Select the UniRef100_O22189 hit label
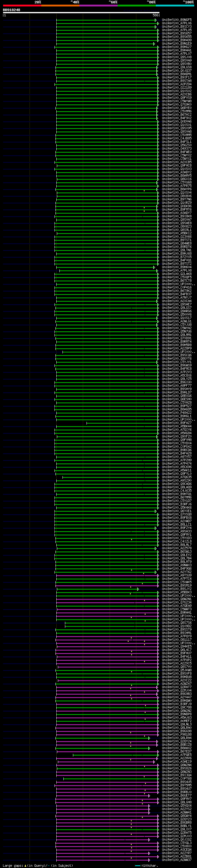 pyautogui.click(x=177, y=88)
